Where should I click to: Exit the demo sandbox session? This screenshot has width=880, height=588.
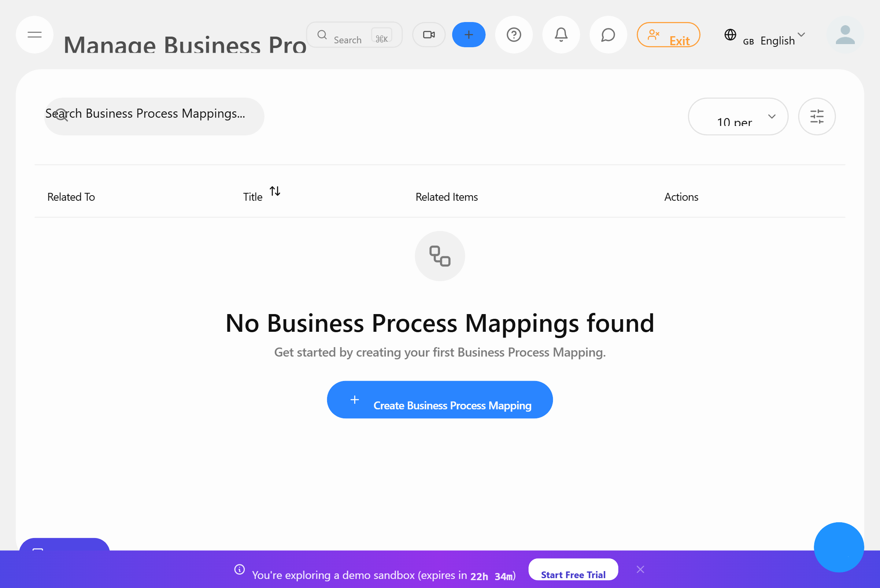point(668,35)
